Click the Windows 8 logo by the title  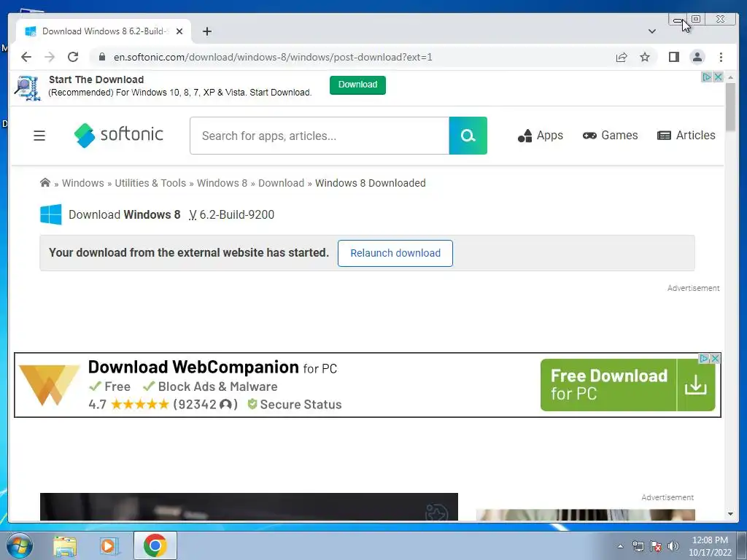pos(51,214)
